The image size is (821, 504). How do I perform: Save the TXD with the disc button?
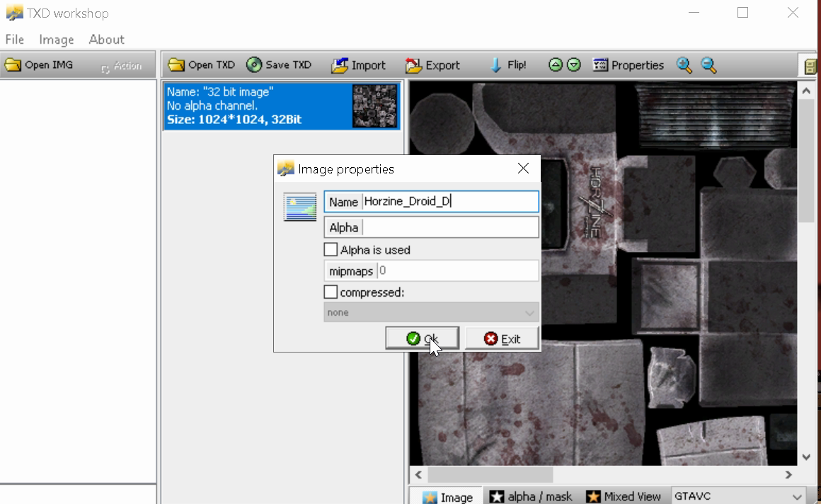(279, 65)
